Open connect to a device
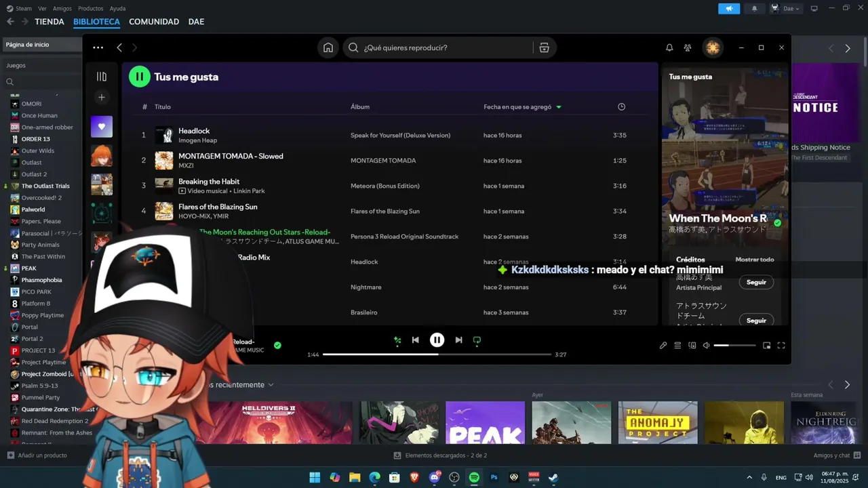The image size is (868, 488). pos(692,346)
